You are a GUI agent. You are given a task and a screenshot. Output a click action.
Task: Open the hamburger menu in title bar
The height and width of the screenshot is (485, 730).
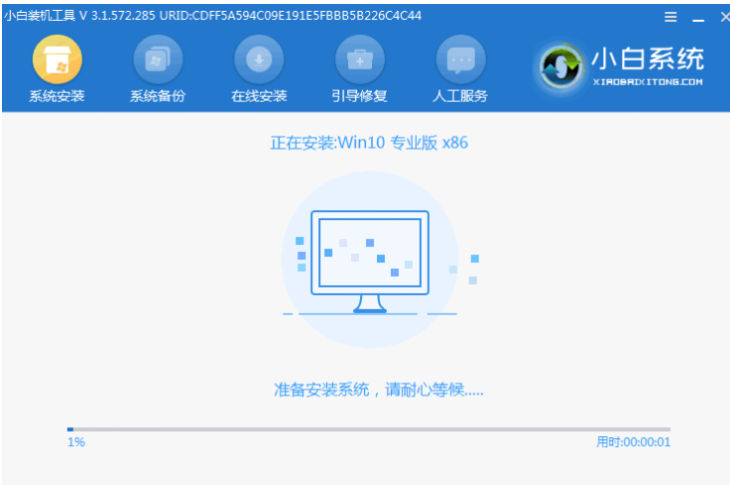670,17
